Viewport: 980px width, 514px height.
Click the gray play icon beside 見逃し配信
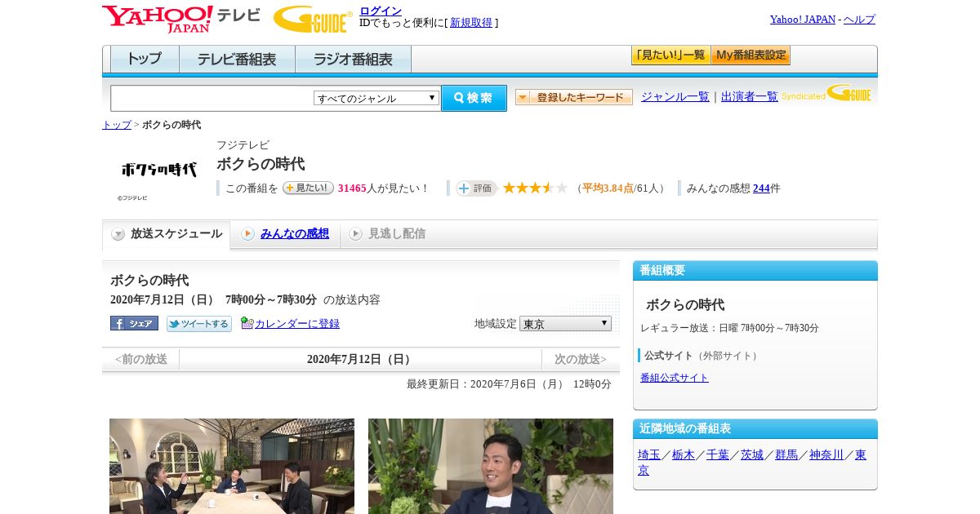coord(355,234)
